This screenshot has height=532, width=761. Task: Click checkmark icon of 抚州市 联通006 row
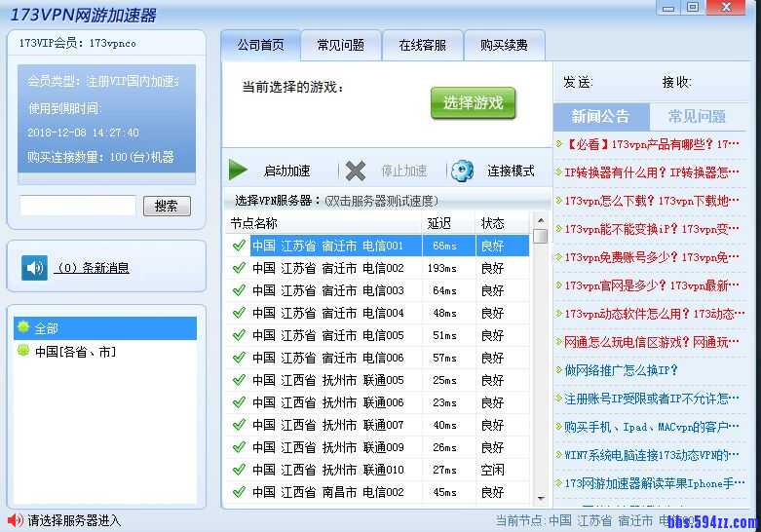[x=239, y=402]
